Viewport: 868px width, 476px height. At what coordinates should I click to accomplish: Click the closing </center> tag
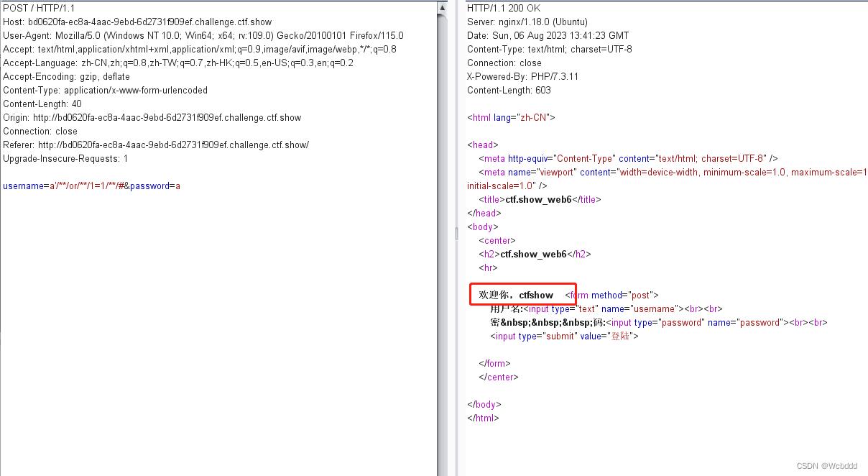[499, 377]
